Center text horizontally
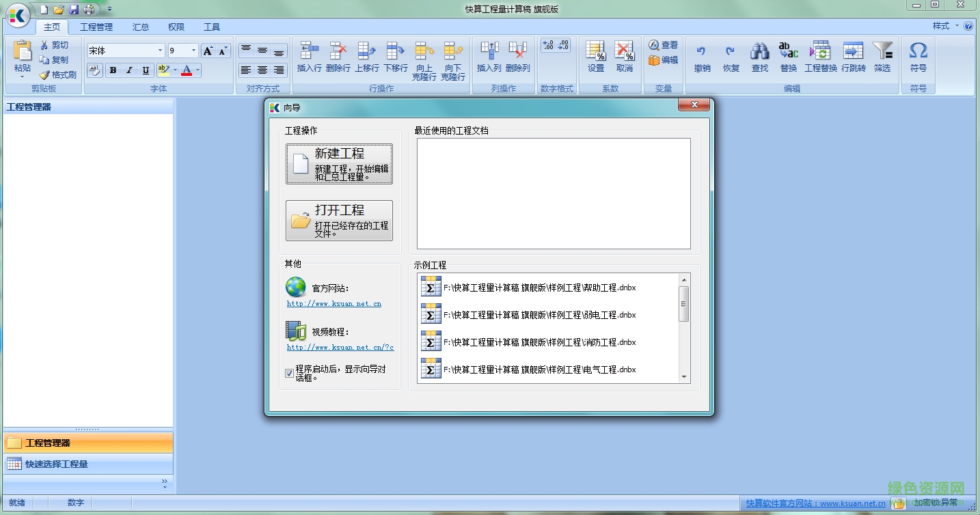This screenshot has height=515, width=980. pyautogui.click(x=262, y=70)
